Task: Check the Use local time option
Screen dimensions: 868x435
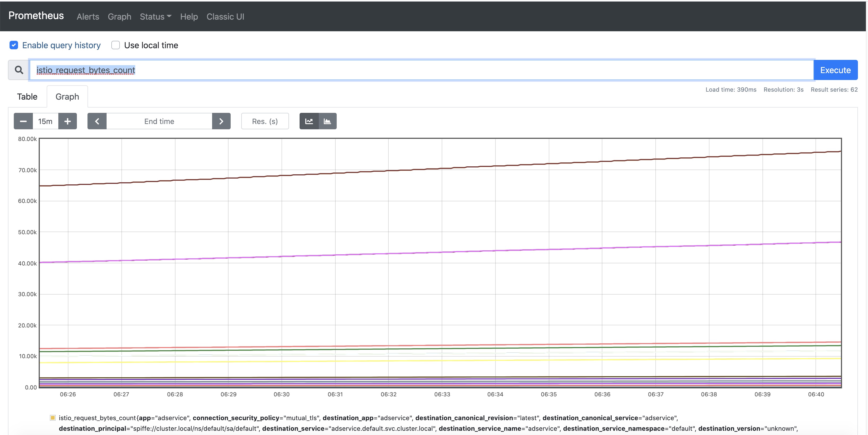Action: 116,45
